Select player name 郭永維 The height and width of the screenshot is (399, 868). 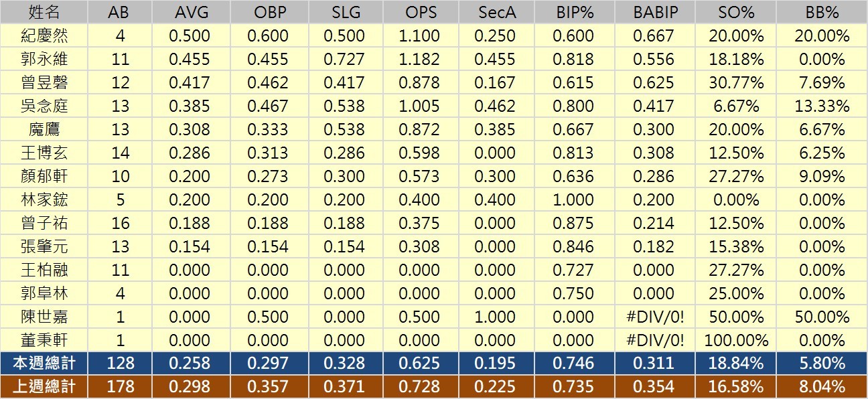pos(44,59)
